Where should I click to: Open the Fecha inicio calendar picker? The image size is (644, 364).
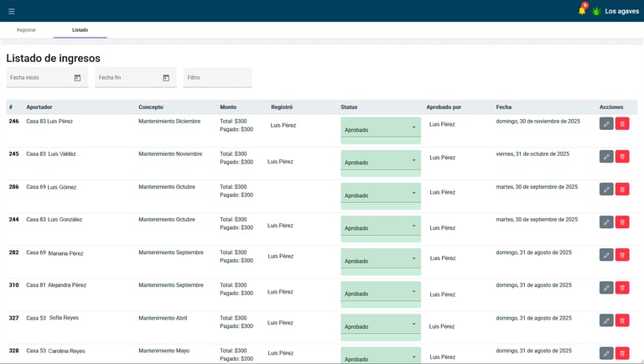(x=77, y=78)
